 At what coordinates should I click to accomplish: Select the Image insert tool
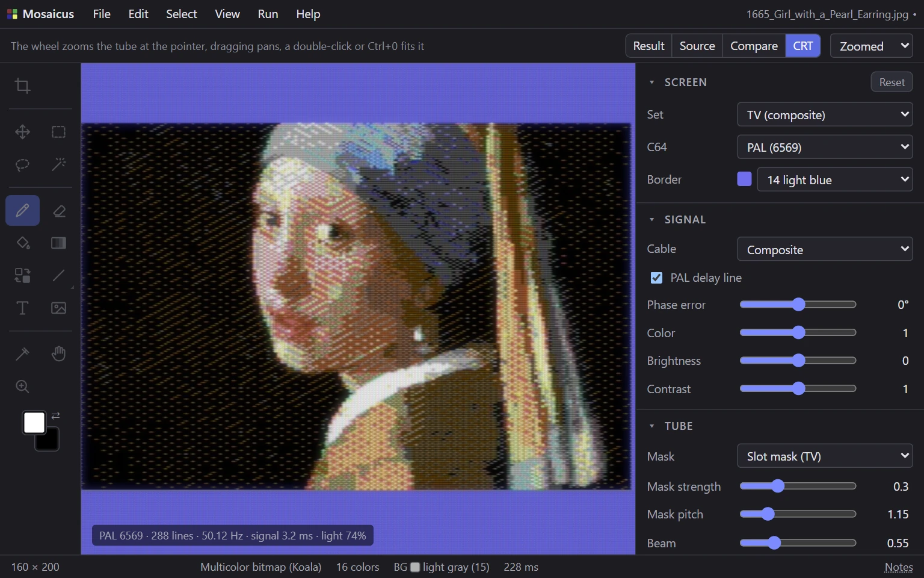(x=58, y=308)
